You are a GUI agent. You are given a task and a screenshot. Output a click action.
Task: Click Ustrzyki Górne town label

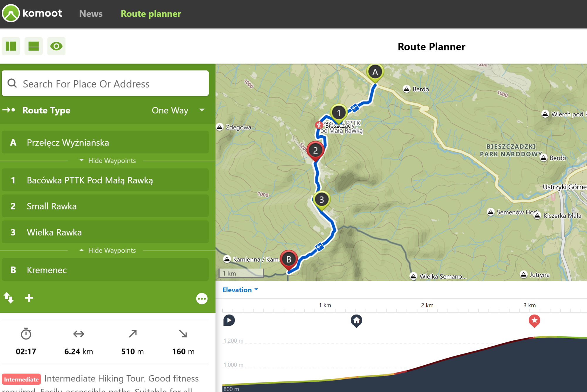click(564, 187)
